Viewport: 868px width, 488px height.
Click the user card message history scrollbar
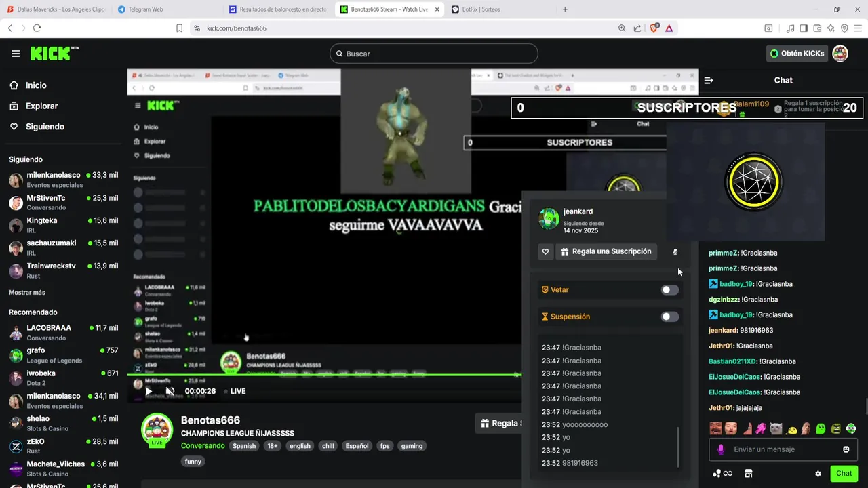(678, 447)
